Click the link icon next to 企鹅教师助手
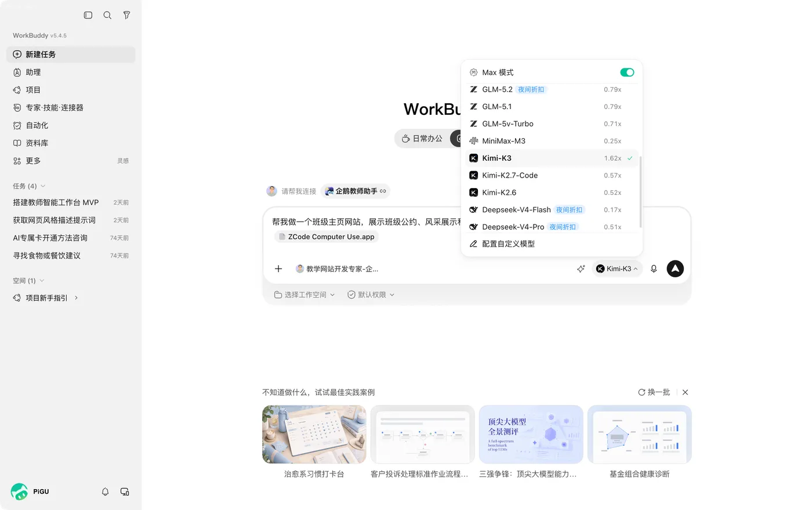The image size is (812, 510). [x=383, y=191]
